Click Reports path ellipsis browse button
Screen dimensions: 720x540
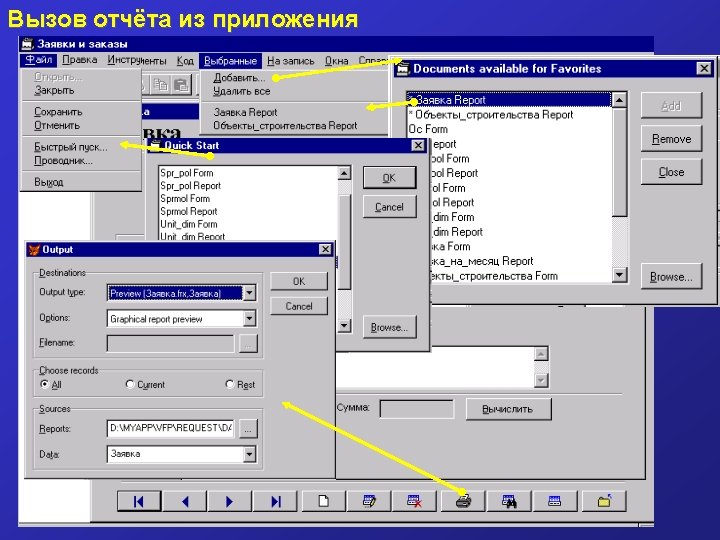point(248,429)
